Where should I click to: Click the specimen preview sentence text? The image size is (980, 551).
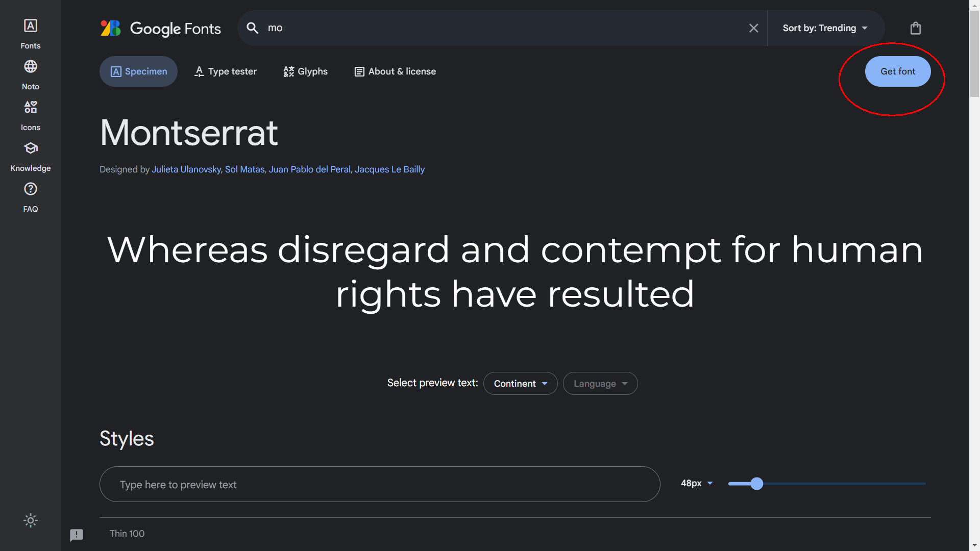[515, 272]
